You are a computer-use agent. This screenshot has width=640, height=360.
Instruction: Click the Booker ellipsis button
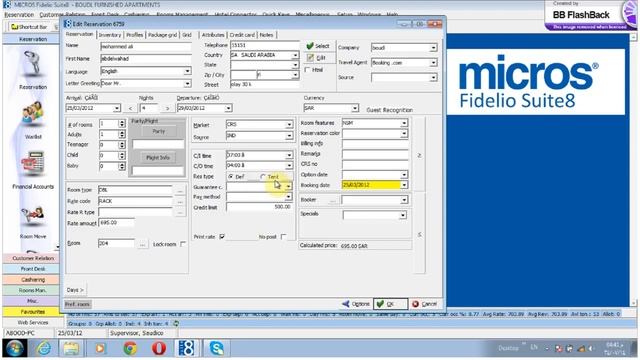point(333,200)
